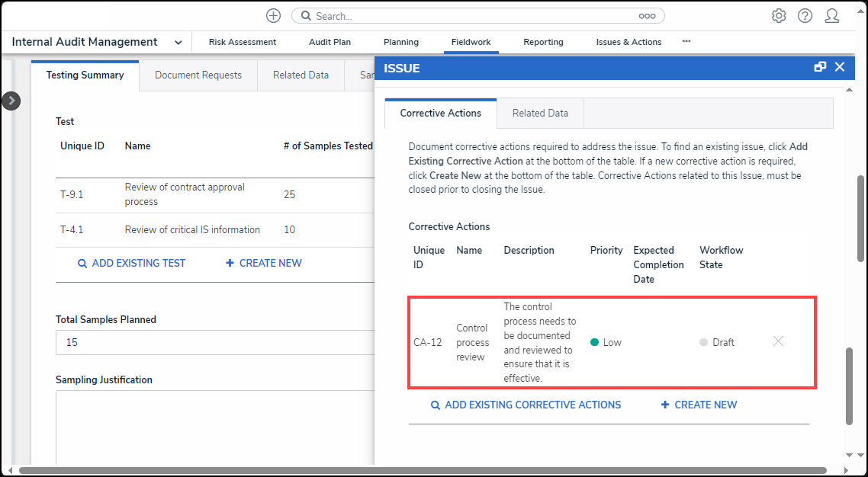
Task: Open the help question mark icon
Action: 805,16
